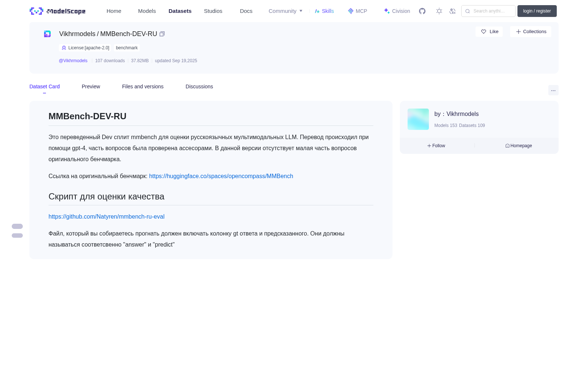Switch to Files and versions tab
The width and height of the screenshot is (588, 368).
click(143, 86)
